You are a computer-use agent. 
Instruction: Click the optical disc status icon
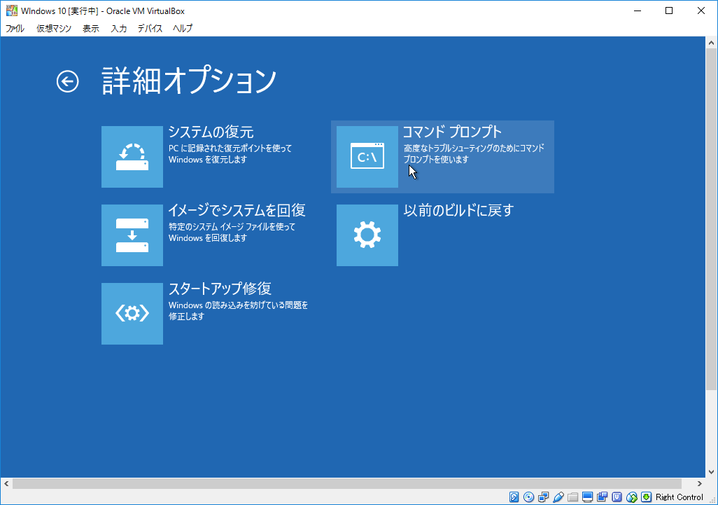click(x=528, y=497)
